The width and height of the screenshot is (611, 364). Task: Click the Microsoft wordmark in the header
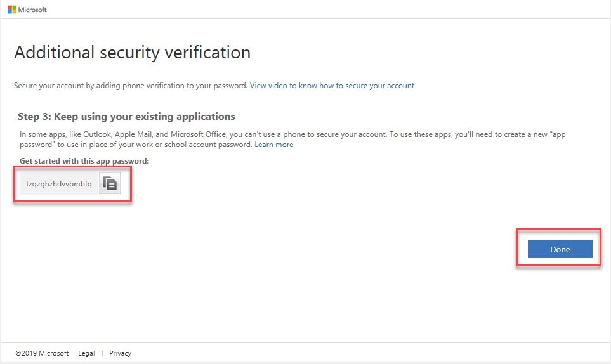32,10
